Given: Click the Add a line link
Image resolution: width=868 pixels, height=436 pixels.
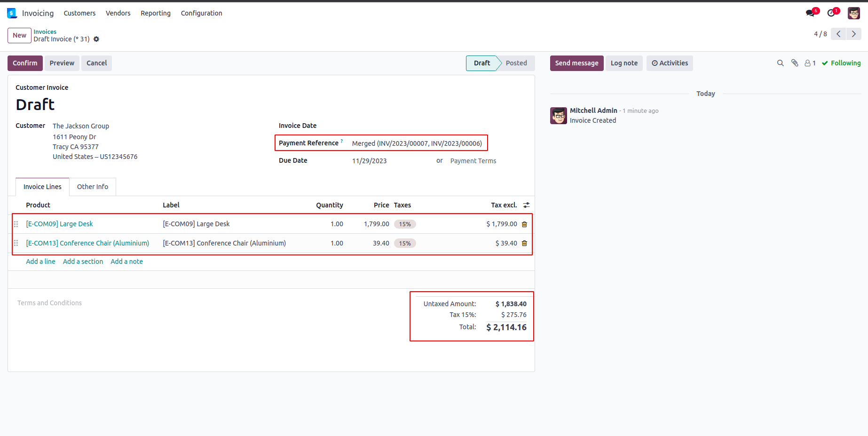Looking at the screenshot, I should [x=40, y=262].
